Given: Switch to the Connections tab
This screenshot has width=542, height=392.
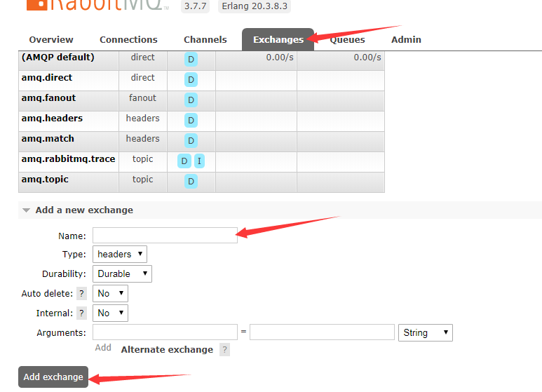Looking at the screenshot, I should tap(128, 40).
